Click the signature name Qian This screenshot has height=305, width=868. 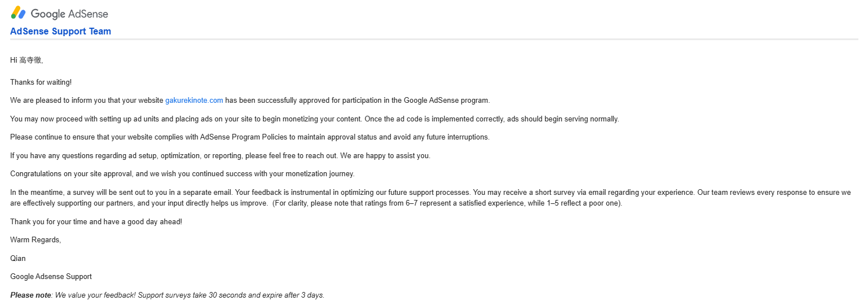point(18,259)
